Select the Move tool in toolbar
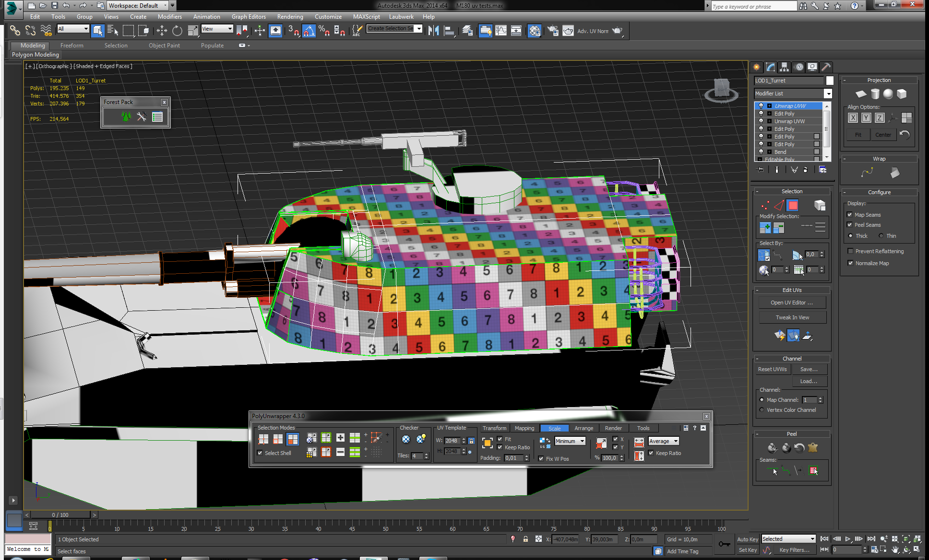The width and height of the screenshot is (929, 560). tap(162, 31)
